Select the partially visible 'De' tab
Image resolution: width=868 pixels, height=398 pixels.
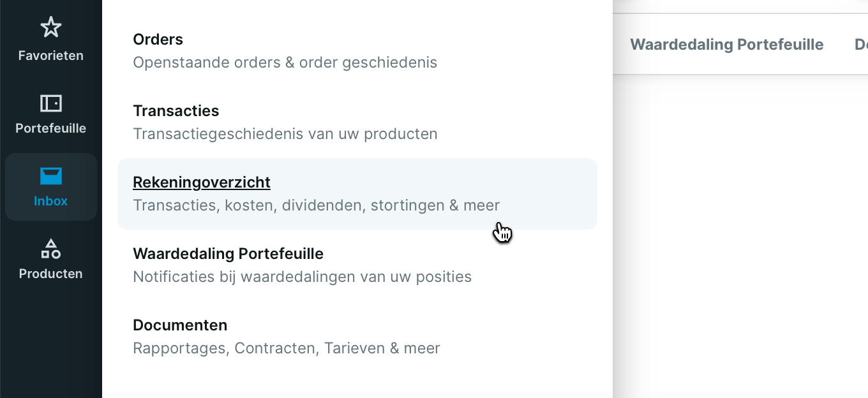click(x=861, y=45)
